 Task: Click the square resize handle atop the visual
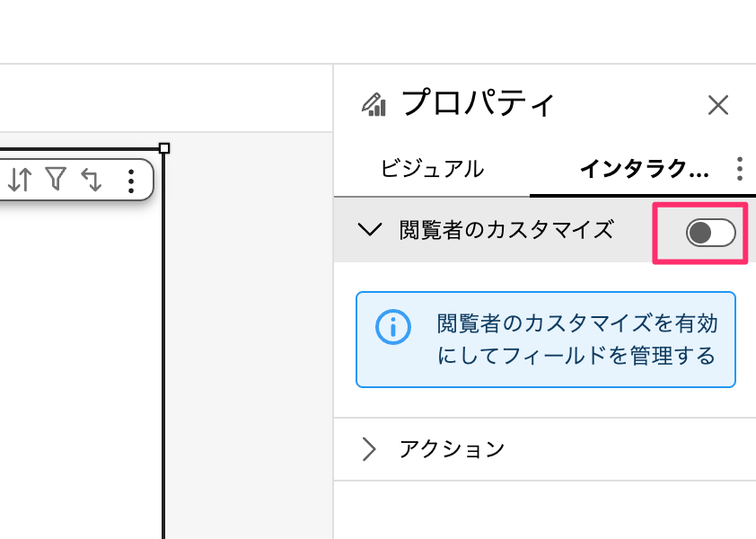coord(164,148)
